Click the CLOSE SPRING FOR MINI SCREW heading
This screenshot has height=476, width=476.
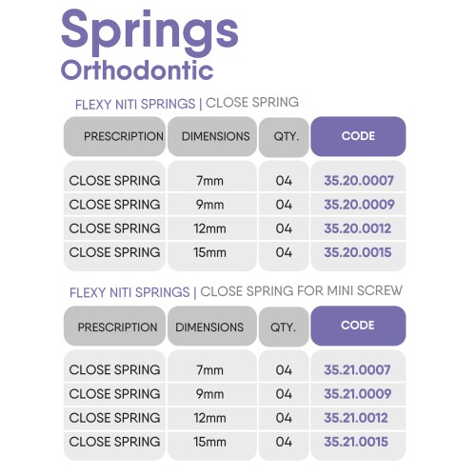(x=301, y=290)
